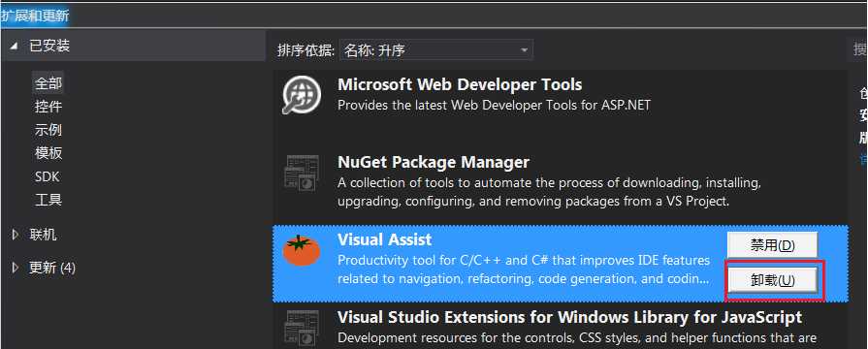The width and height of the screenshot is (868, 349).
Task: Select the Microsoft Web Developer Tools entry title
Action: coord(460,84)
